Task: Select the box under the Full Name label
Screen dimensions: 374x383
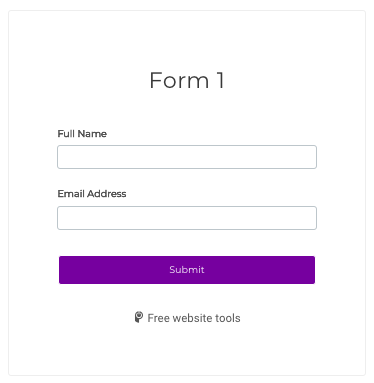Action: [x=187, y=157]
